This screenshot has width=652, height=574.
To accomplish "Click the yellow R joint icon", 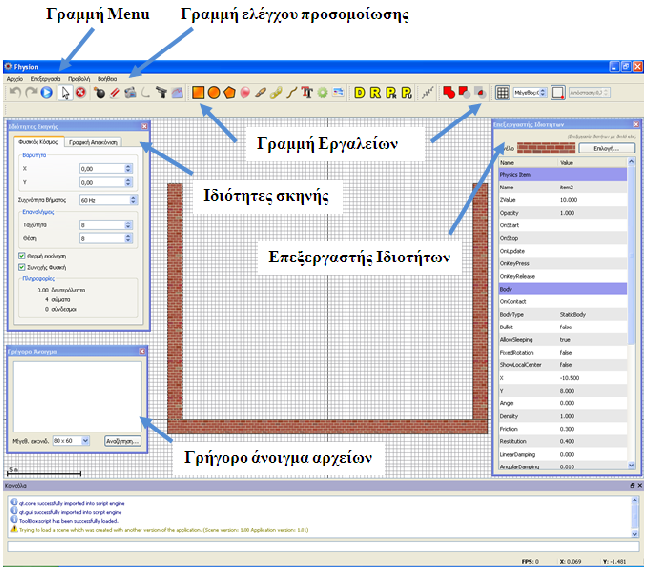I will click(x=375, y=92).
